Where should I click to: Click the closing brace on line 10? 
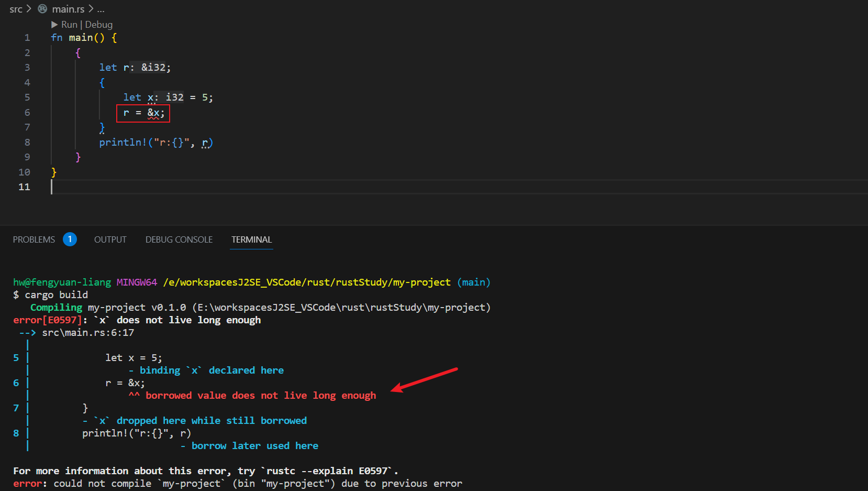click(x=54, y=172)
